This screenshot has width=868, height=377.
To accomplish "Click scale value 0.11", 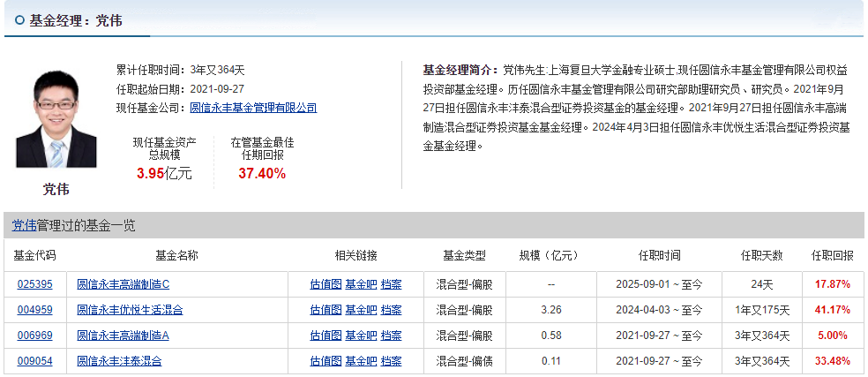I will click(551, 361).
